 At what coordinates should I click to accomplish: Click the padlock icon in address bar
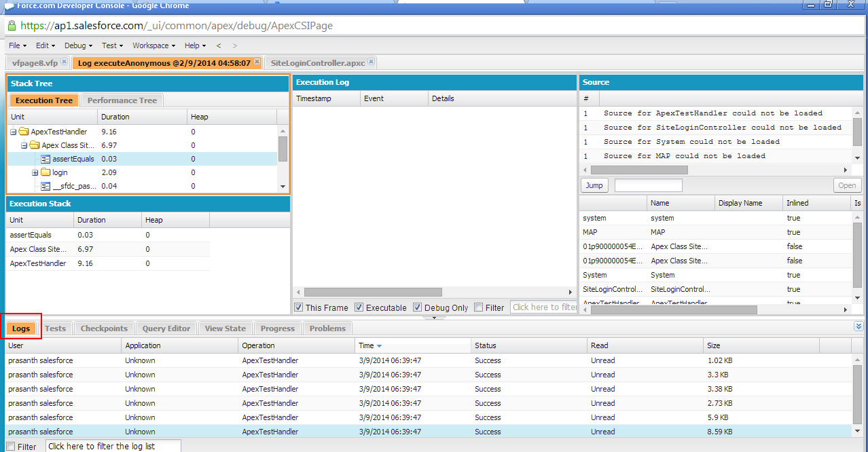(12, 25)
